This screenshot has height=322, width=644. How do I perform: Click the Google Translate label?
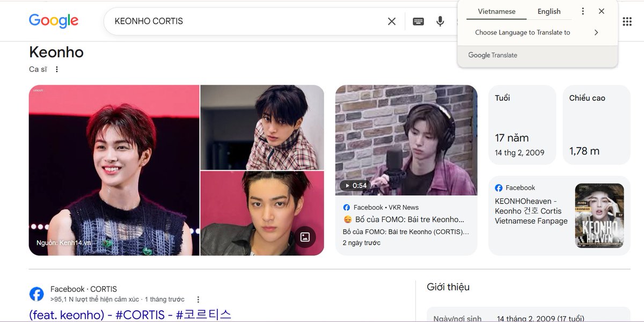click(x=493, y=55)
